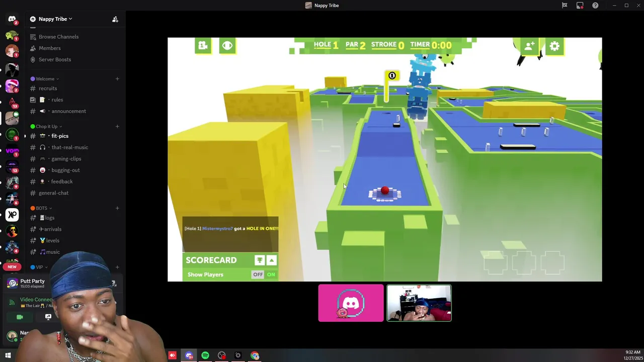The image size is (644, 362).
Task: Open the Windows Start menu
Action: 8,355
